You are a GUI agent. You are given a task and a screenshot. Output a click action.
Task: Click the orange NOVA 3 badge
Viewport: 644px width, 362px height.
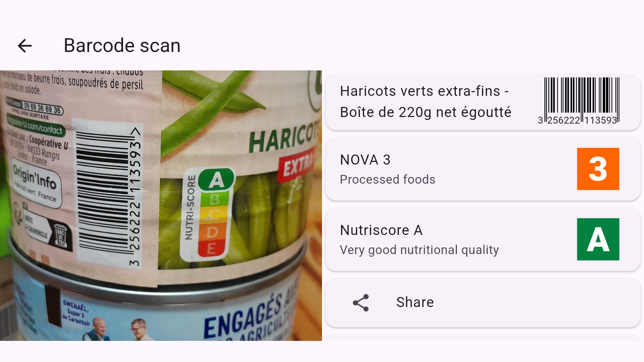(598, 169)
